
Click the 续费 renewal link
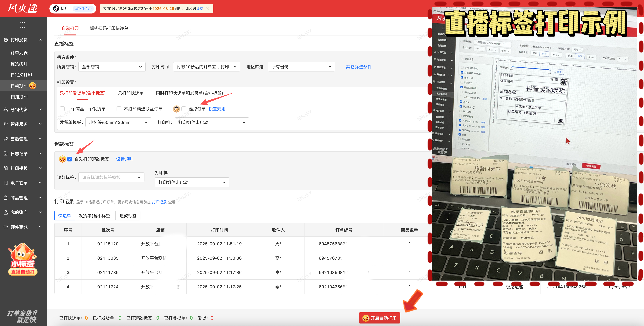pos(200,8)
